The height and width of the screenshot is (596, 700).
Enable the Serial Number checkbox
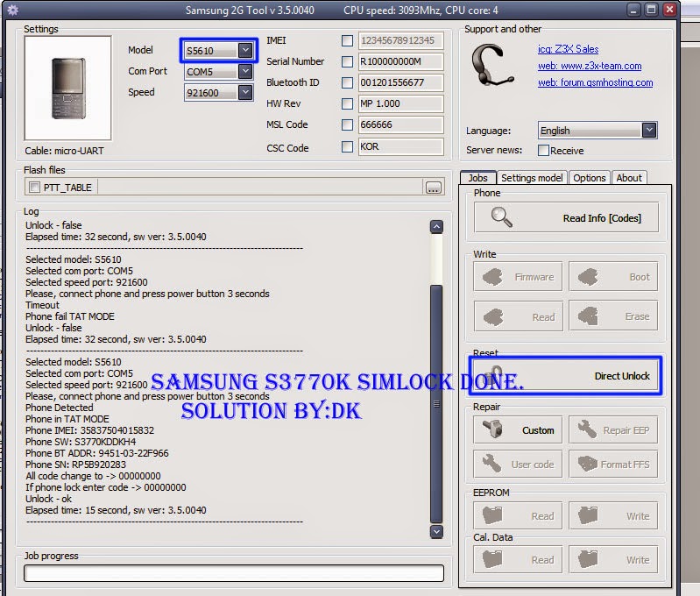coord(347,61)
